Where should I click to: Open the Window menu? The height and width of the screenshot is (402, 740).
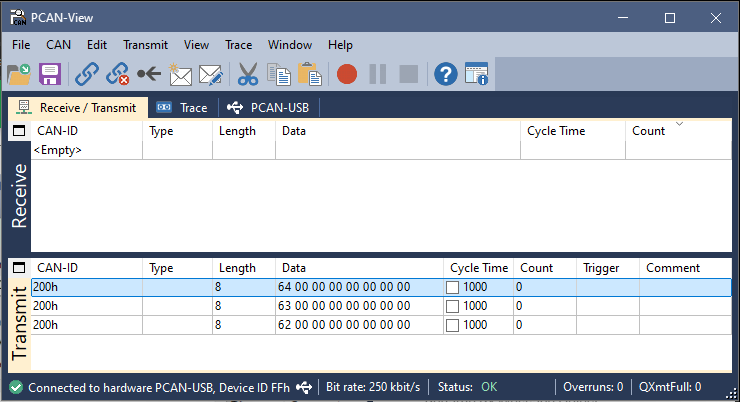(x=290, y=45)
